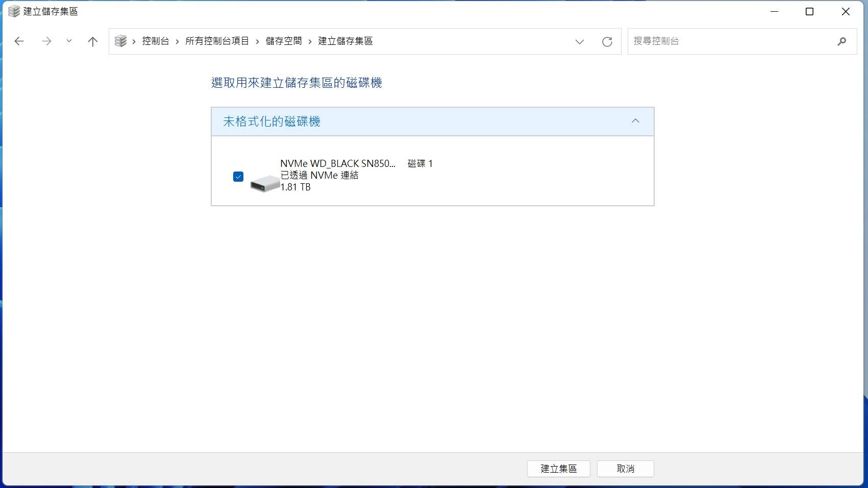Click the storage icon in address bar

click(120, 41)
